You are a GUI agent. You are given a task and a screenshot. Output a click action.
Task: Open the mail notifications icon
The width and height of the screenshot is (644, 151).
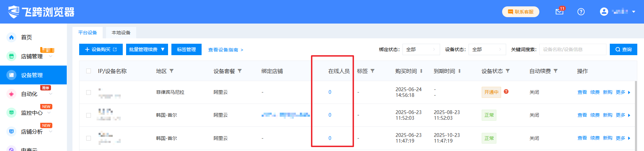point(559,12)
